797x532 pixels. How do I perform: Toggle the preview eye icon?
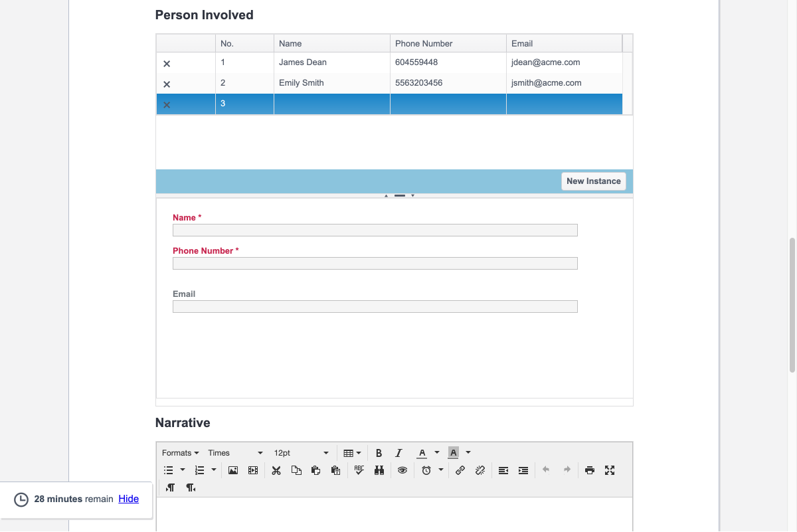click(402, 470)
